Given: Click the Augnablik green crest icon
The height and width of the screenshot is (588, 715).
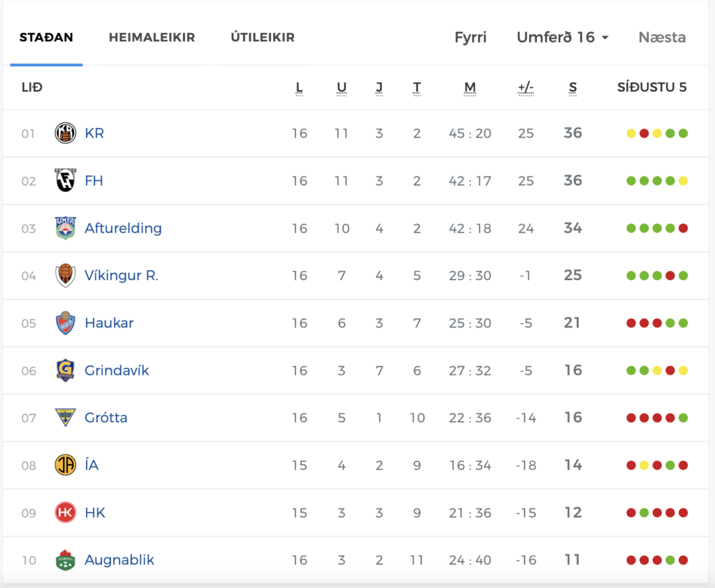Looking at the screenshot, I should pyautogui.click(x=65, y=560).
